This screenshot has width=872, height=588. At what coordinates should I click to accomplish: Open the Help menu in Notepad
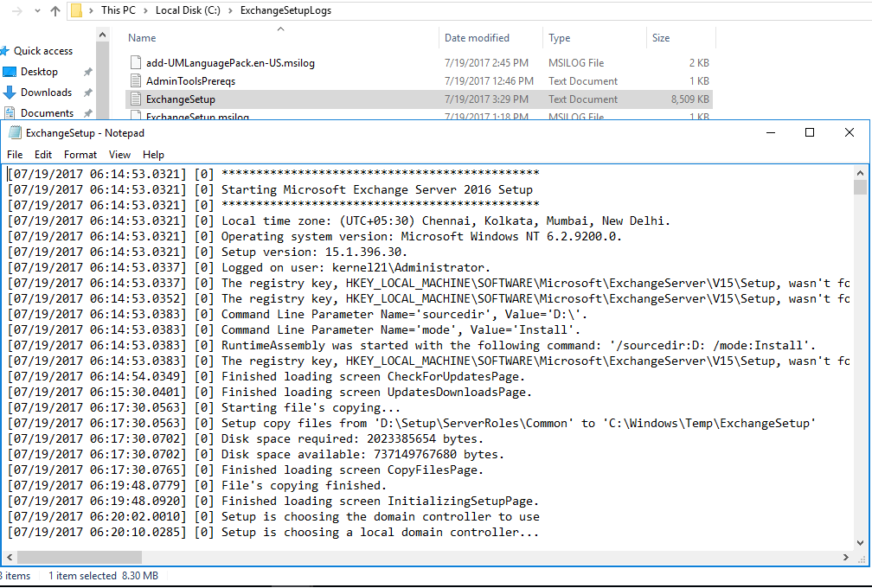pos(153,155)
